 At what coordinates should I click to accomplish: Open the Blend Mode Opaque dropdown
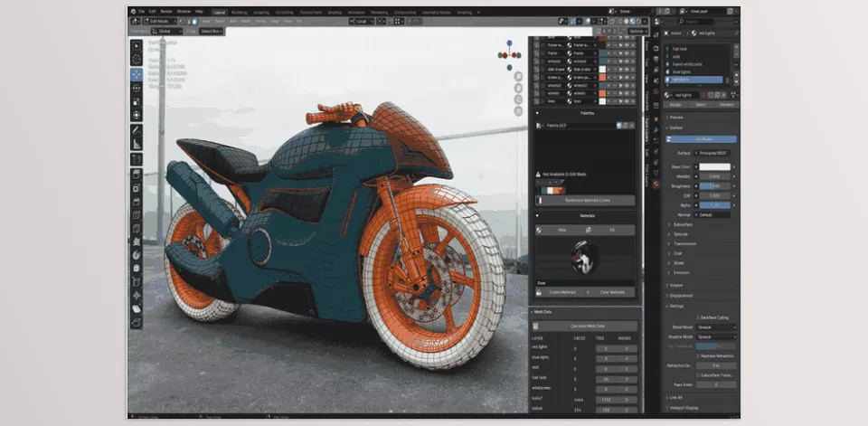pos(716,327)
